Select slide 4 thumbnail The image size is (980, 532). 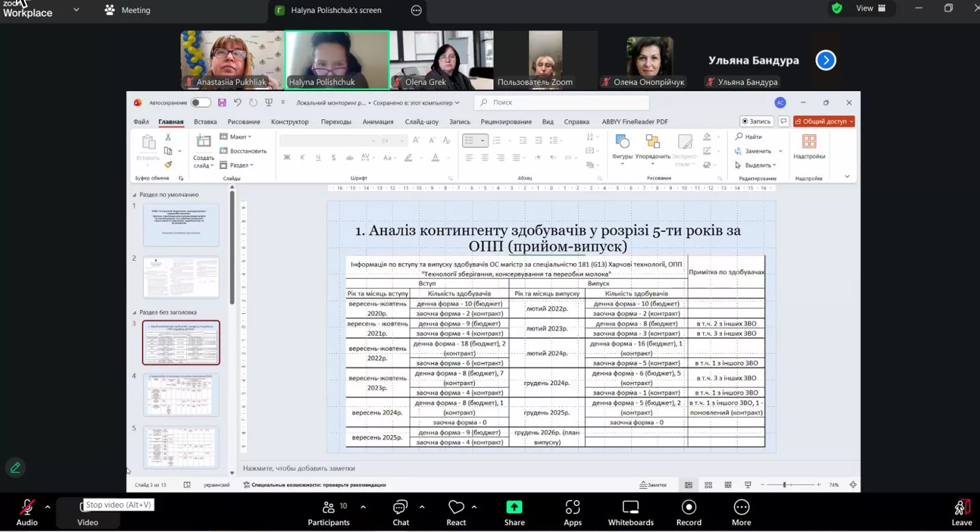coord(181,395)
